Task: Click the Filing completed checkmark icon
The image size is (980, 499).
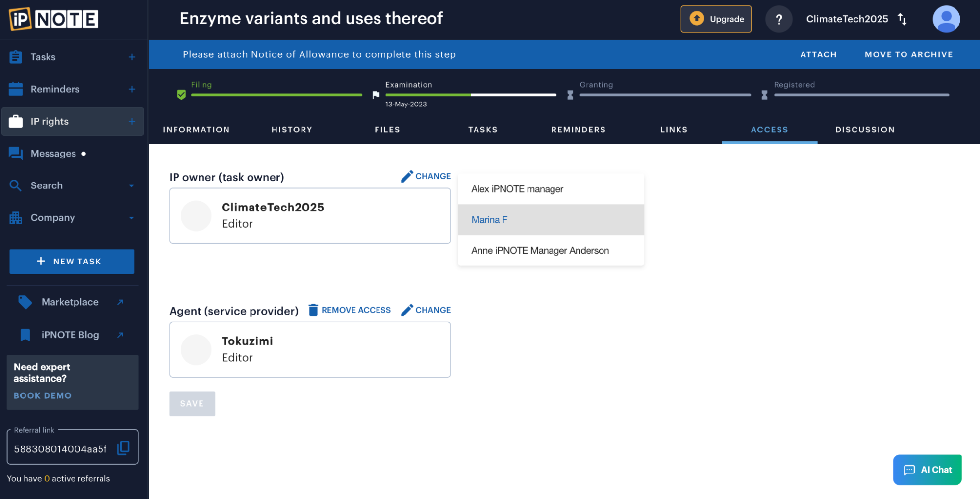Action: pos(181,95)
